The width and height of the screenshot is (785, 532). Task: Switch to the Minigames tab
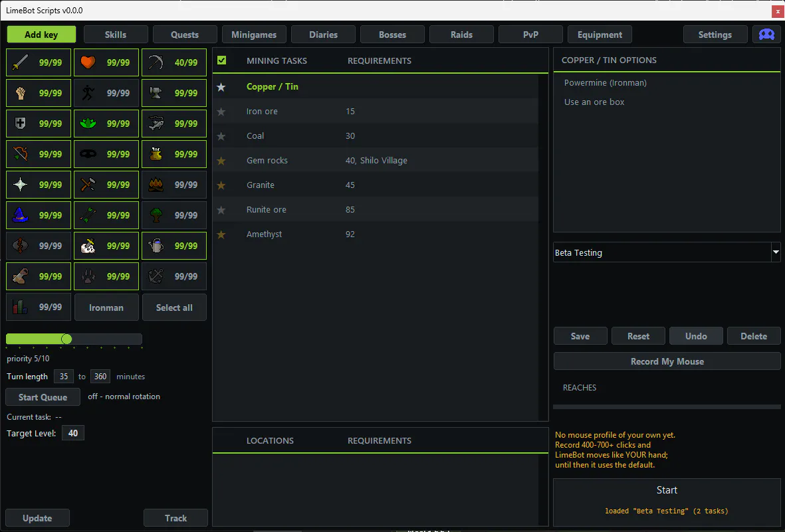[254, 35]
